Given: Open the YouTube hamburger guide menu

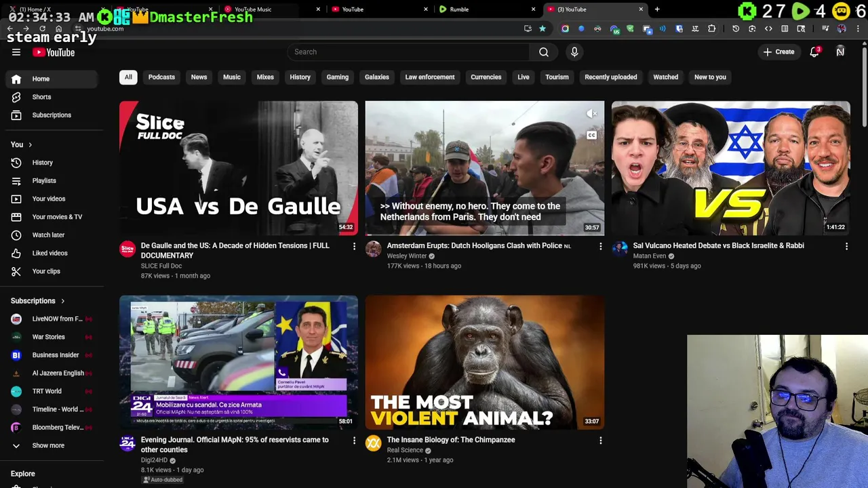Looking at the screenshot, I should [x=16, y=52].
